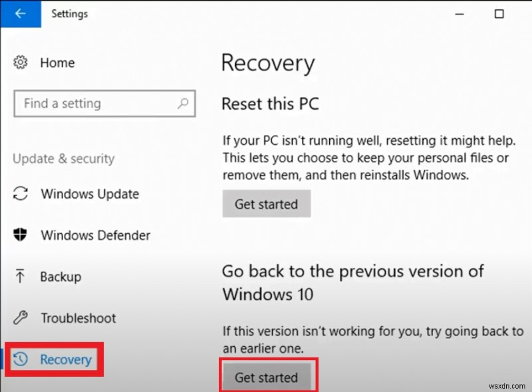Click the Settings window title bar label
The image size is (532, 392).
(69, 13)
